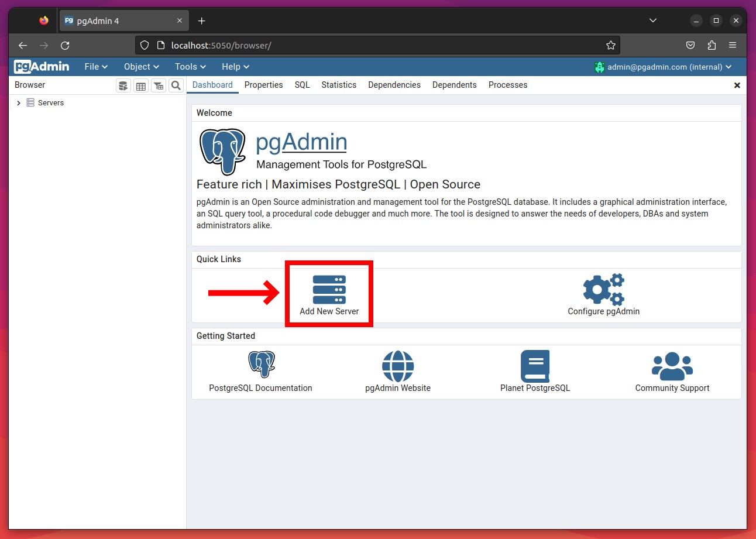
Task: Open Planet PostgreSQL book icon
Action: tap(535, 366)
